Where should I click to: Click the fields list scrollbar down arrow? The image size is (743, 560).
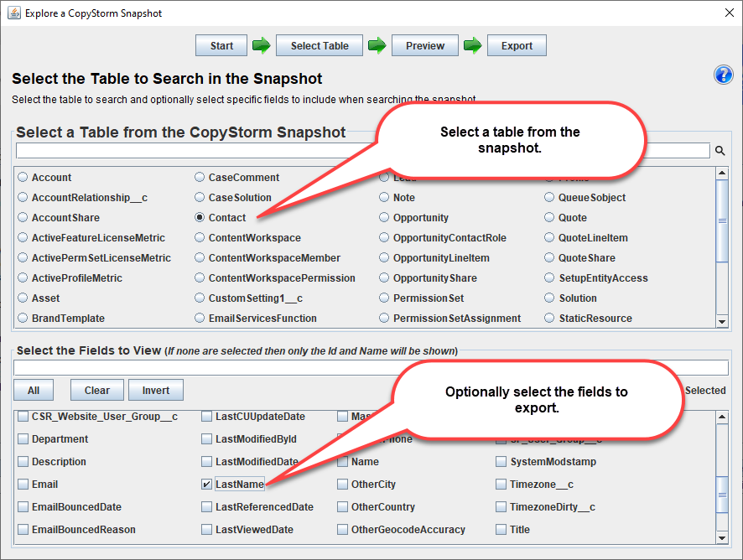click(722, 537)
